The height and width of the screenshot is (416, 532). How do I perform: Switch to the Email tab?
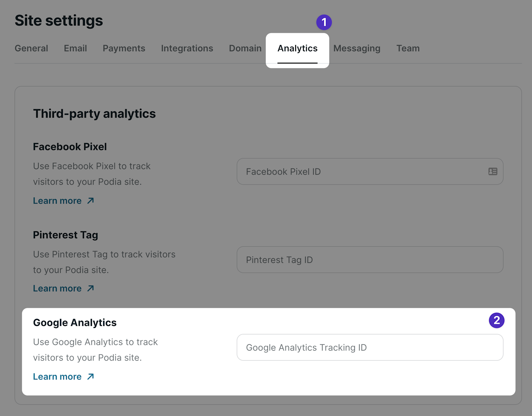click(75, 48)
